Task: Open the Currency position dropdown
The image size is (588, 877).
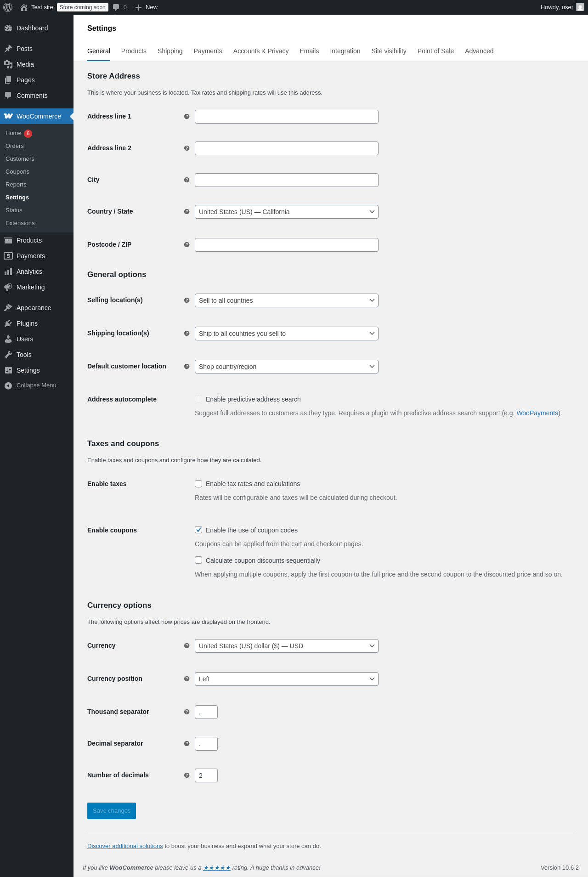Action: tap(286, 679)
